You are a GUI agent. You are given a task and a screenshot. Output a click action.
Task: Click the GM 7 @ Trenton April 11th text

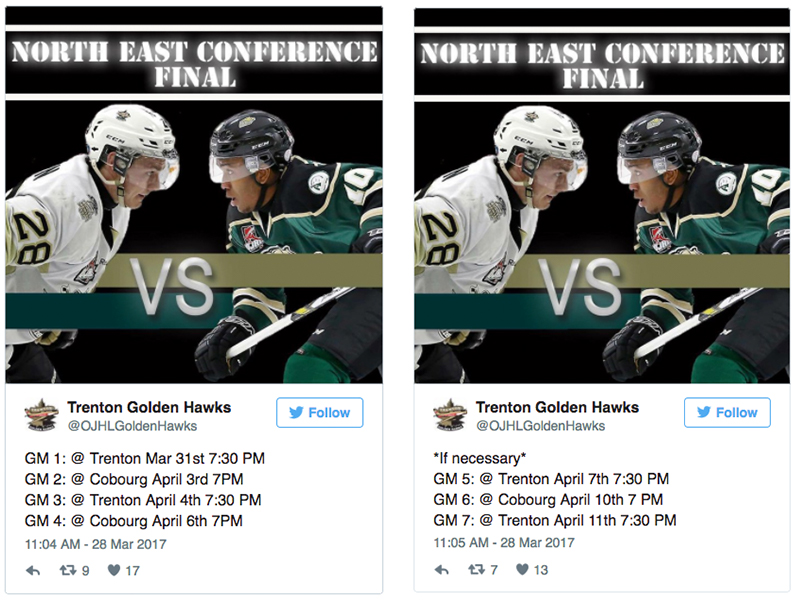click(x=554, y=520)
